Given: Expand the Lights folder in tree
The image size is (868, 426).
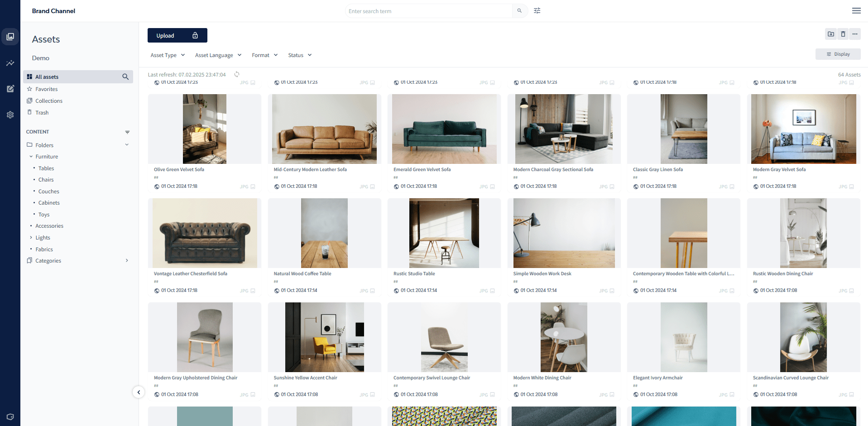Looking at the screenshot, I should coord(31,238).
